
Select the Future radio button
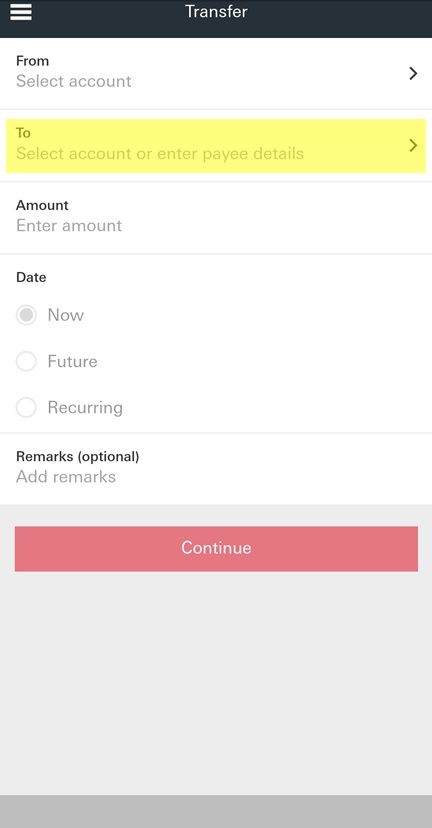tap(26, 362)
